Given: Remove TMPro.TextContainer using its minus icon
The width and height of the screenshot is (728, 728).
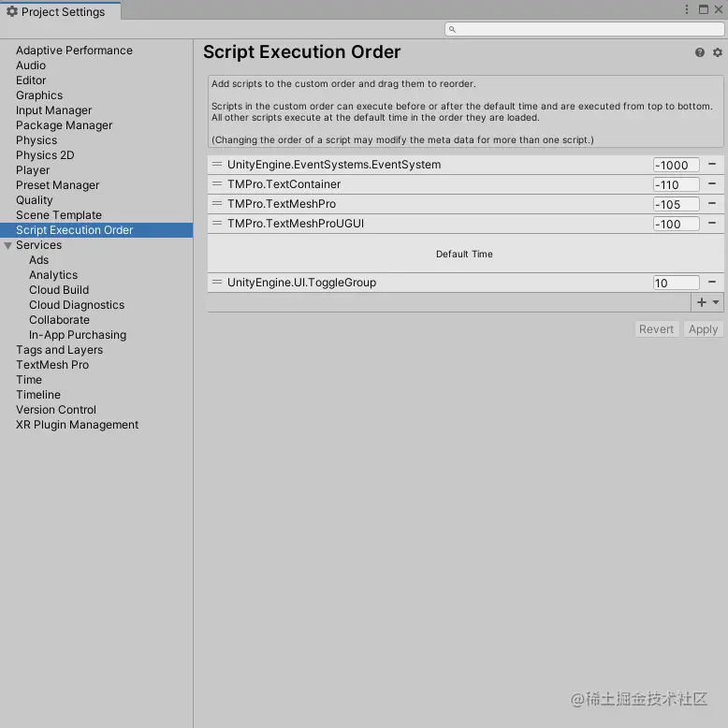Looking at the screenshot, I should (712, 183).
